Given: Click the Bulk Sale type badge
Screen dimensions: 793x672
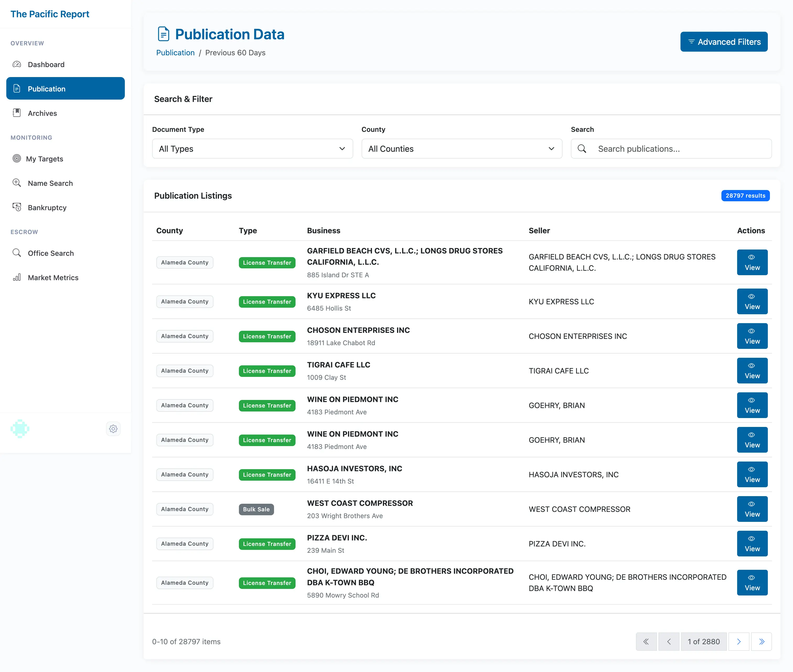Looking at the screenshot, I should pyautogui.click(x=256, y=509).
